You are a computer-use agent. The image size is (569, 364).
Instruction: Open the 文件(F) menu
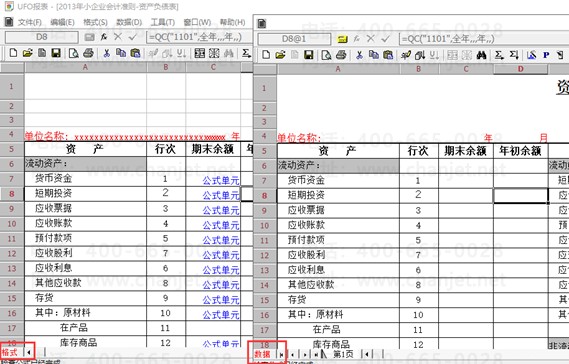coord(29,22)
